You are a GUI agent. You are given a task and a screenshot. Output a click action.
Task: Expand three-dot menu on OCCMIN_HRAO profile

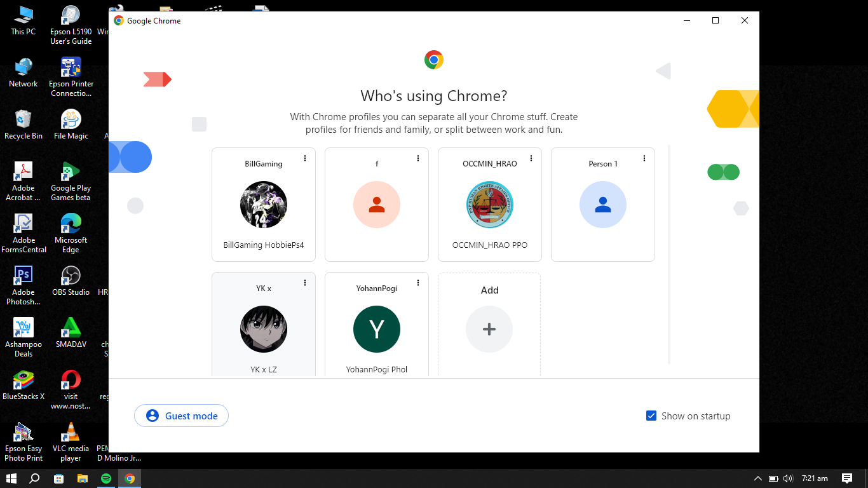coord(531,158)
